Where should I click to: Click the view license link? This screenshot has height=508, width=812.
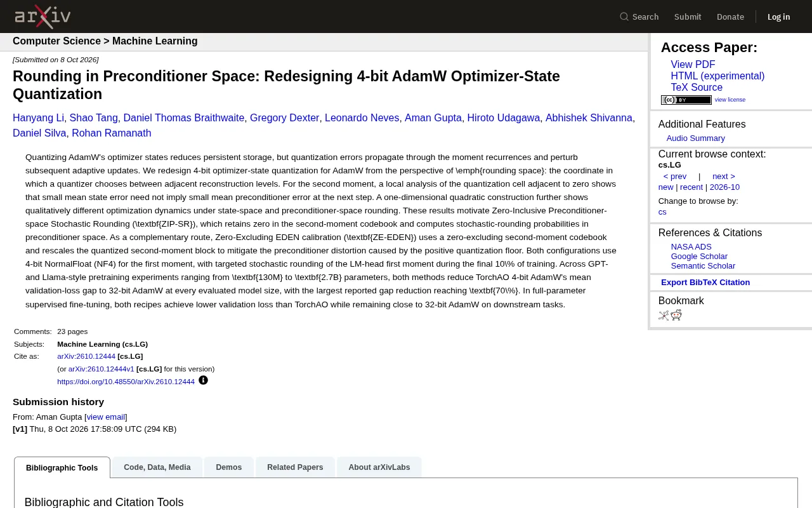(x=730, y=100)
